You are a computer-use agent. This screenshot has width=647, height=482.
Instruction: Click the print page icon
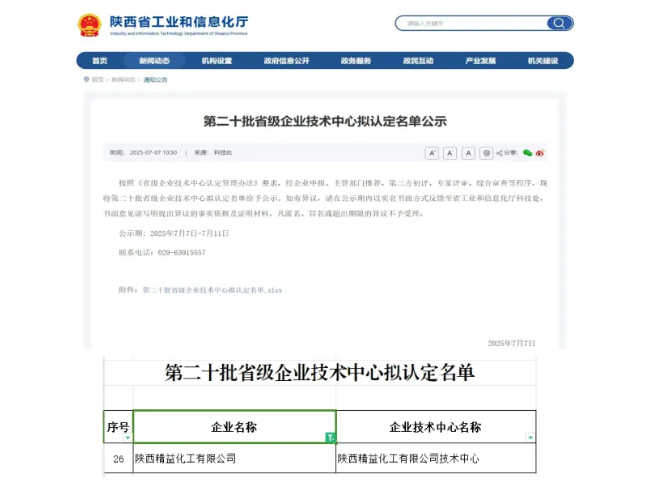click(x=486, y=153)
